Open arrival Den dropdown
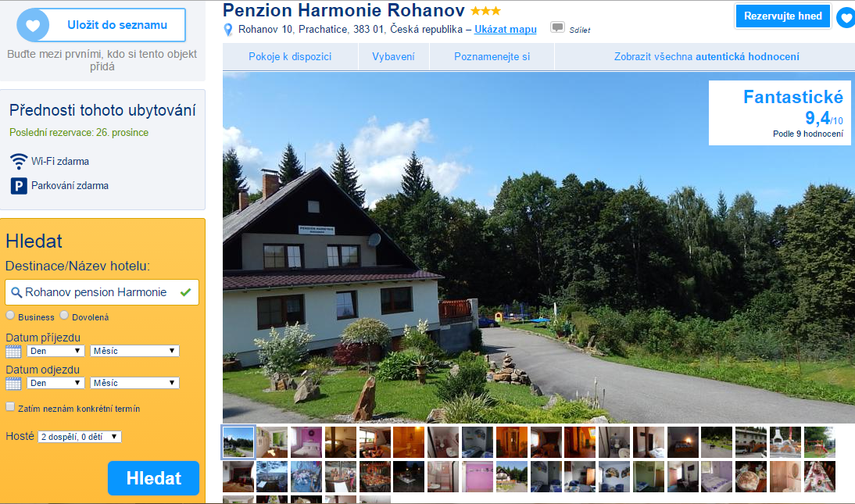Viewport: 855px width, 504px height. [x=55, y=351]
